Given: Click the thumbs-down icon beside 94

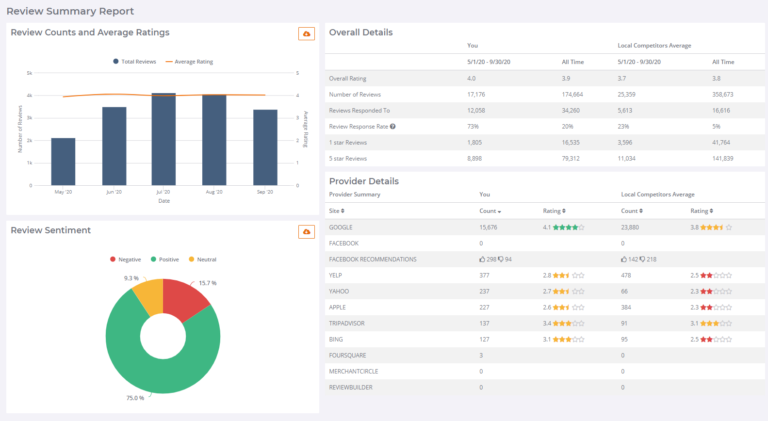Looking at the screenshot, I should point(503,259).
